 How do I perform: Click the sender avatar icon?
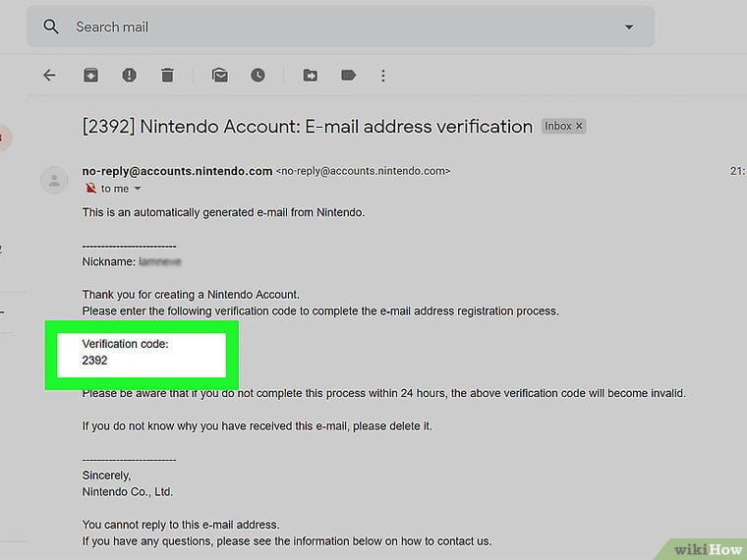click(x=54, y=180)
